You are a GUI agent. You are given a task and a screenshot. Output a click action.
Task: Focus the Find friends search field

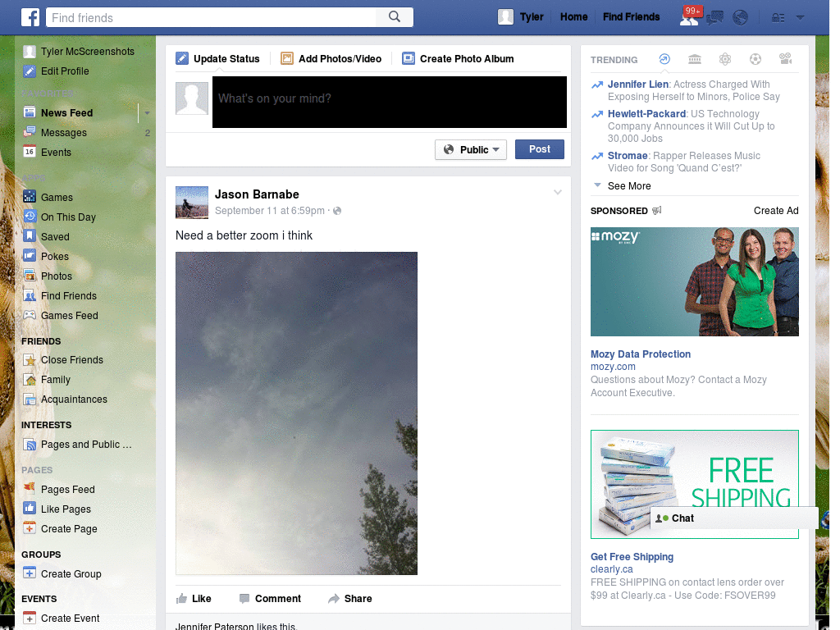211,18
